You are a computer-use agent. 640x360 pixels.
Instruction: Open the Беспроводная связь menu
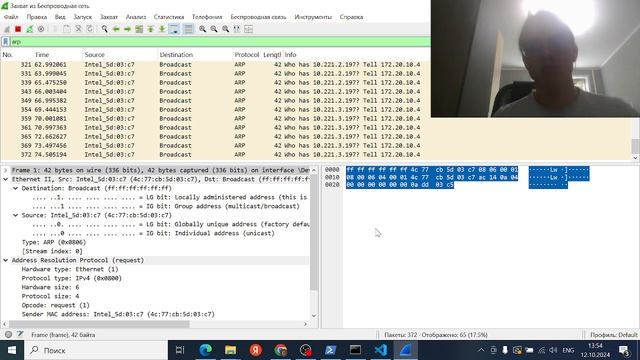tap(258, 17)
